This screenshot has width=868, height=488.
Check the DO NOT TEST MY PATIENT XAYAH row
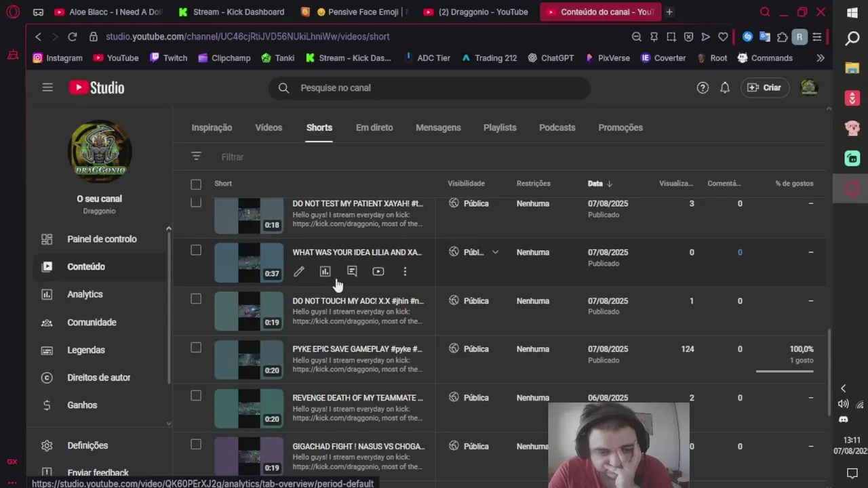coord(196,203)
